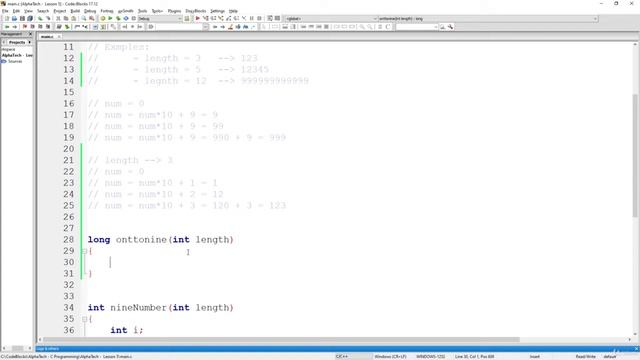Viewport: 640px width, 360px height.
Task: Close the main.c editor tab
Action: pyautogui.click(x=59, y=37)
